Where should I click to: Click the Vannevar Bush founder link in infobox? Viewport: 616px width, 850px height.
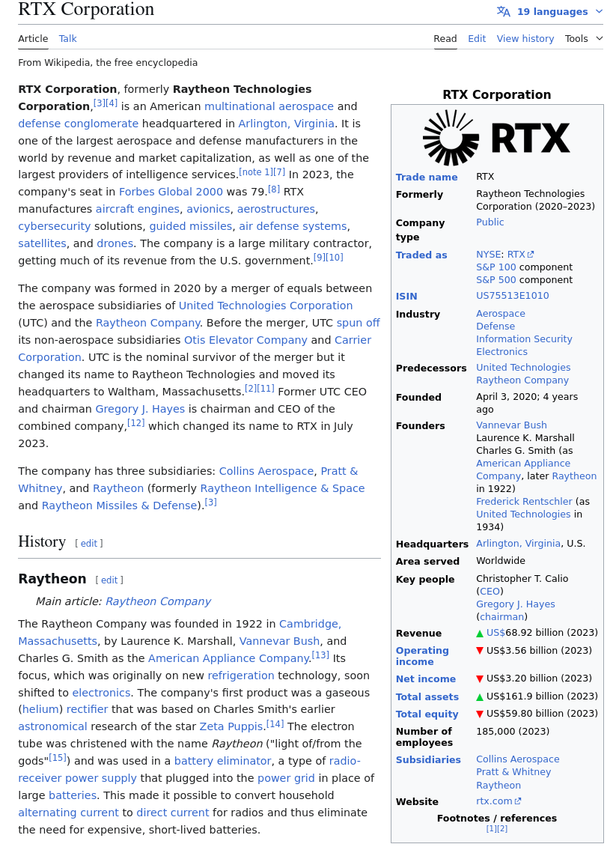(x=511, y=425)
